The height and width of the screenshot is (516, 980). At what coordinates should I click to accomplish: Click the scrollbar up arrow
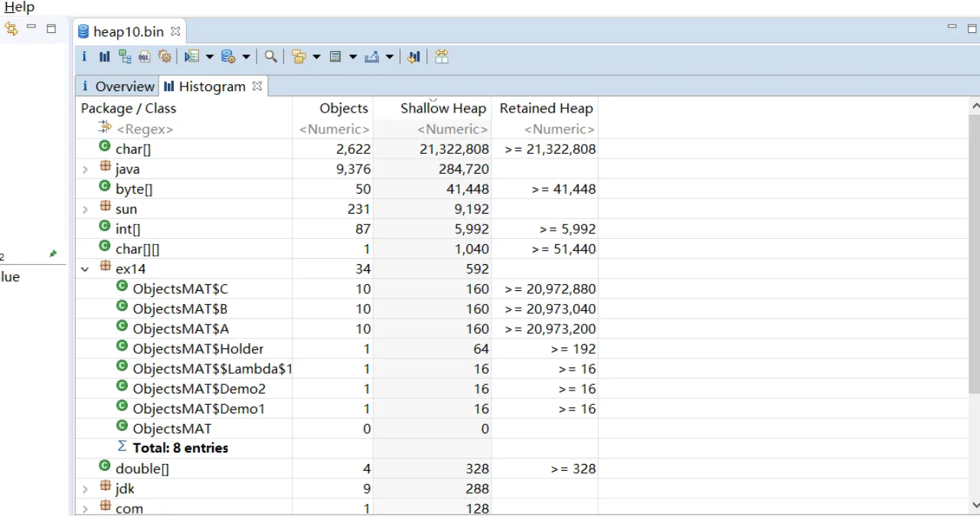(975, 106)
